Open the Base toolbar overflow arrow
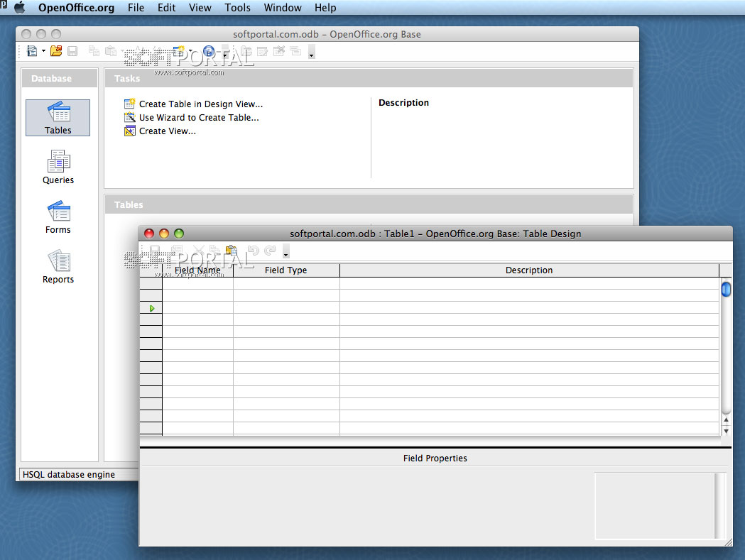Image resolution: width=745 pixels, height=560 pixels. pyautogui.click(x=311, y=53)
